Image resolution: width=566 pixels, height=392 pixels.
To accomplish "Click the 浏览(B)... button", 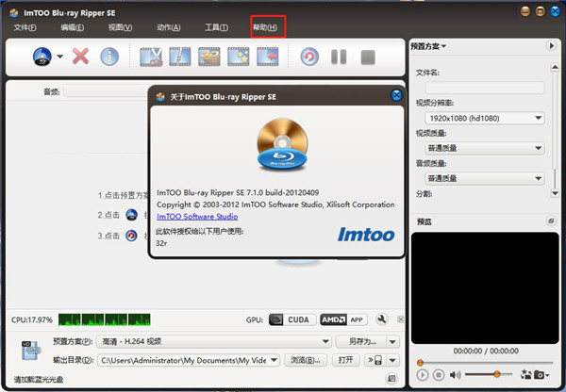I will coord(306,360).
